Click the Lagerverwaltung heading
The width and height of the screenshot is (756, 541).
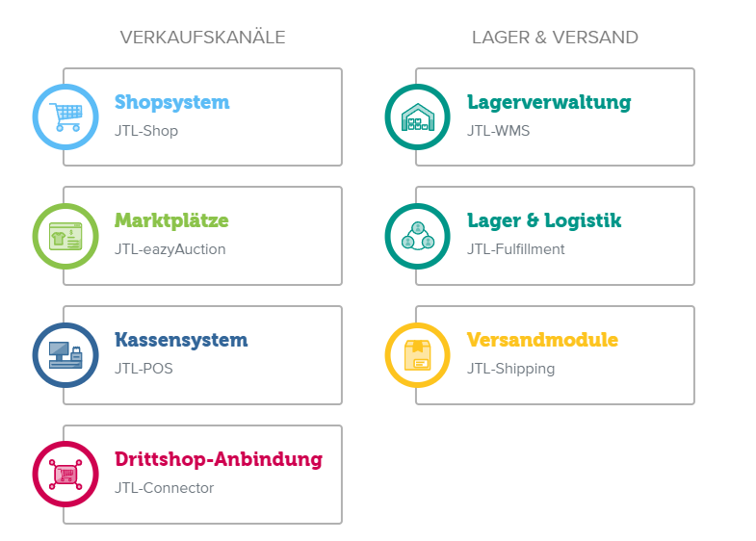[549, 103]
